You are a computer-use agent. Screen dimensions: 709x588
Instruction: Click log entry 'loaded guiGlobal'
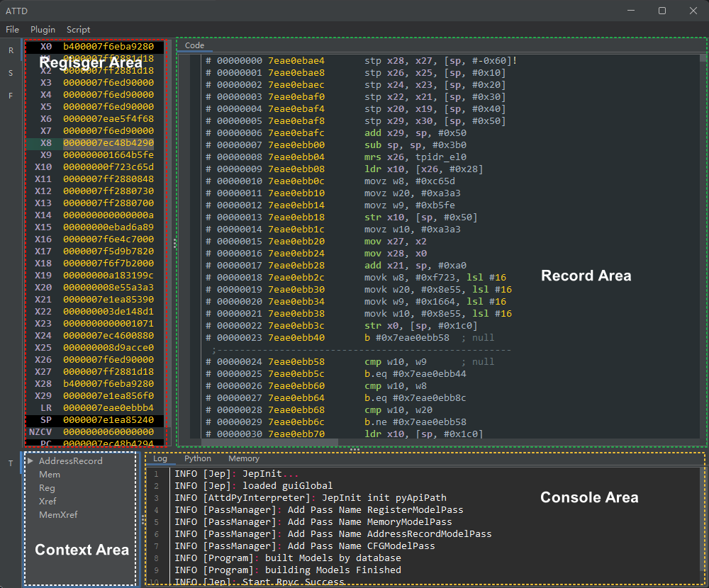(x=254, y=486)
